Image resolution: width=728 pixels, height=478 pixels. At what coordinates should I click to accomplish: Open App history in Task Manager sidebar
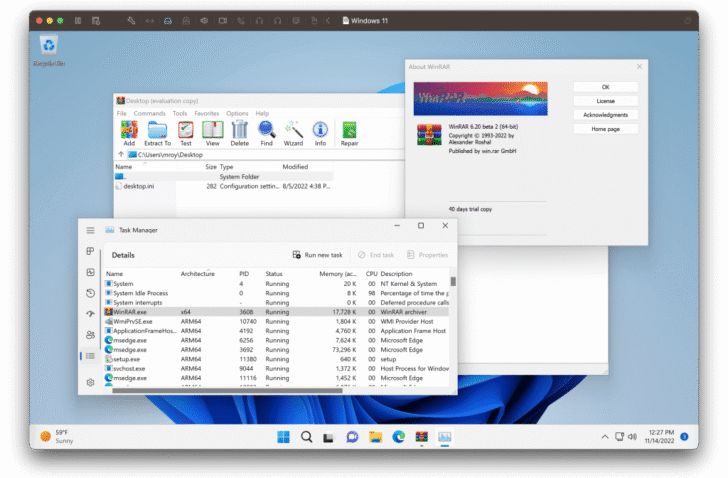click(x=91, y=293)
